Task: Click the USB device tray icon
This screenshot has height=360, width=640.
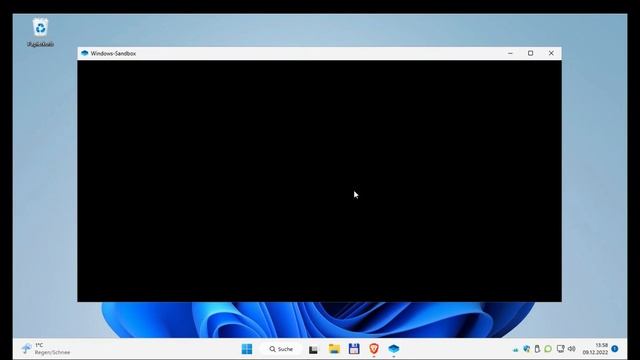Action: pyautogui.click(x=537, y=349)
